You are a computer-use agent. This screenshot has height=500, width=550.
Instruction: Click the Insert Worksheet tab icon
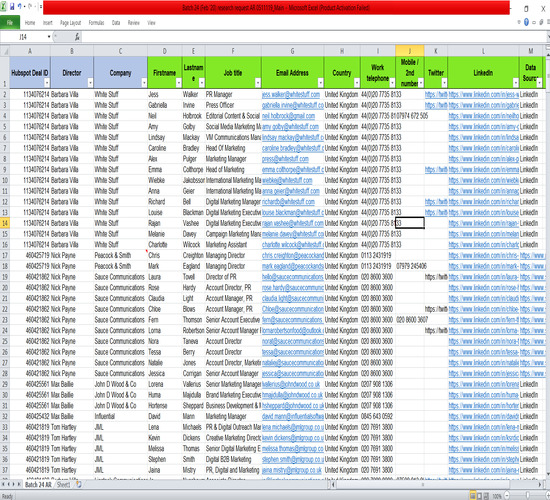click(79, 484)
